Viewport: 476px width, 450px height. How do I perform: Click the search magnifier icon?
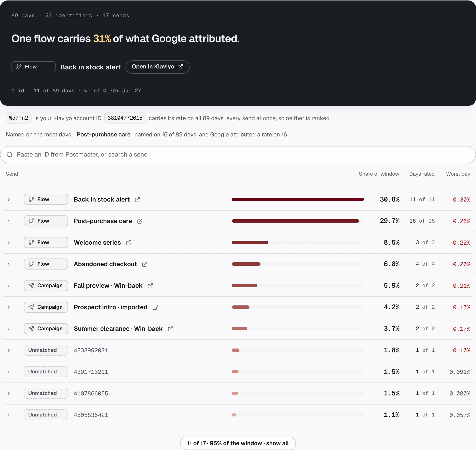(10, 155)
